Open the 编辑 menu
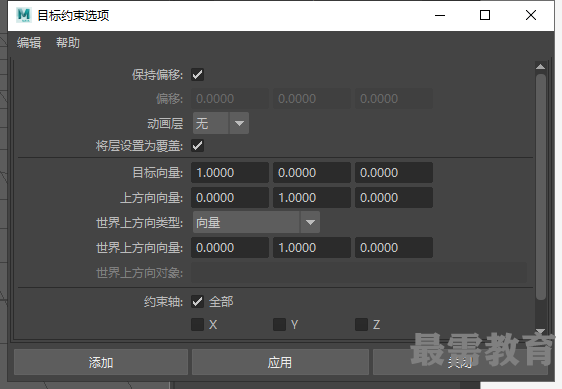This screenshot has height=389, width=562. point(29,43)
